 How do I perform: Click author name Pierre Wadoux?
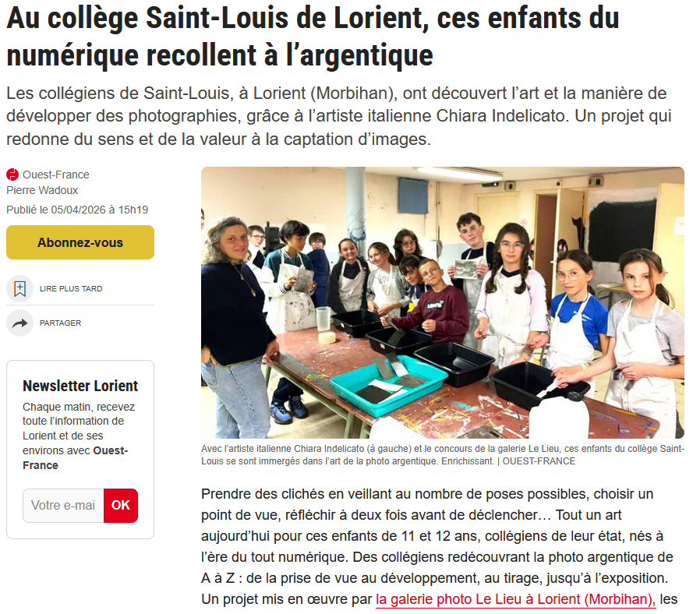pyautogui.click(x=42, y=190)
